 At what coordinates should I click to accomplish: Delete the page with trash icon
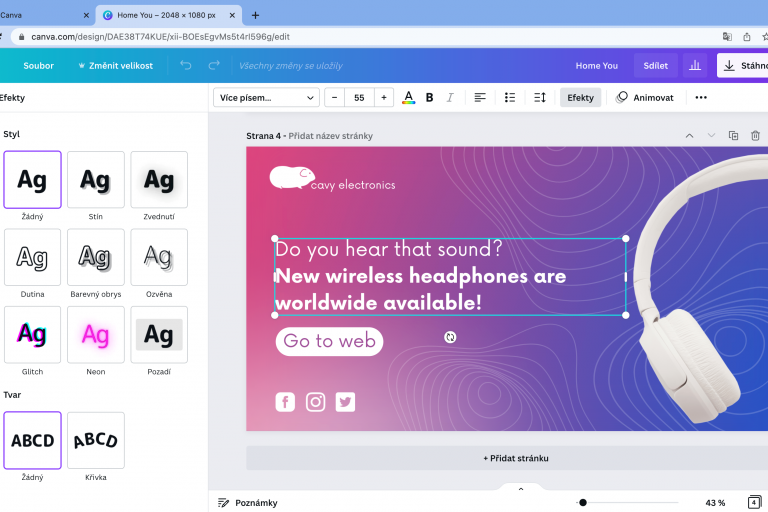755,136
